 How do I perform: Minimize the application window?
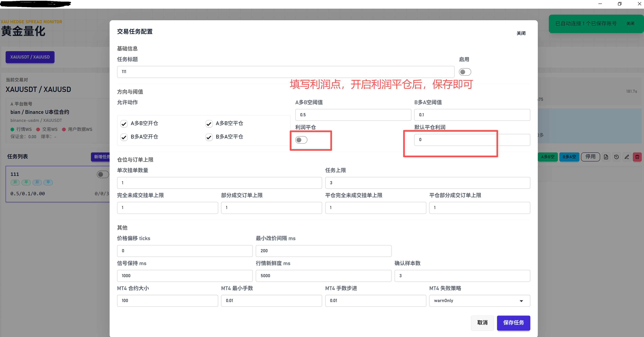[600, 4]
